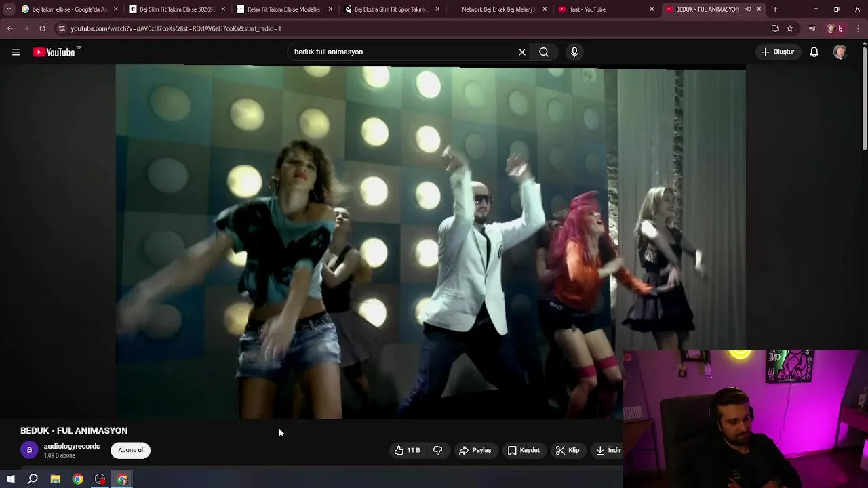Screen dimensions: 868x488
Task: Click the magnifier search button
Action: pos(544,52)
